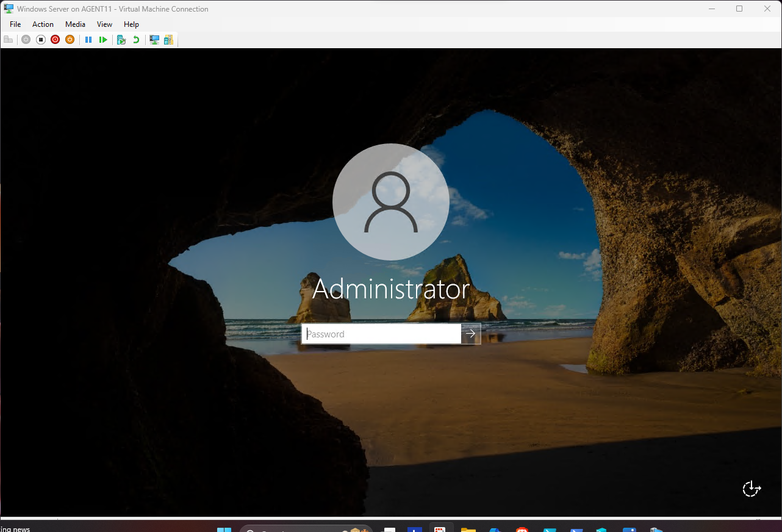Click the green Revert arrow icon
This screenshot has width=782, height=532.
136,40
